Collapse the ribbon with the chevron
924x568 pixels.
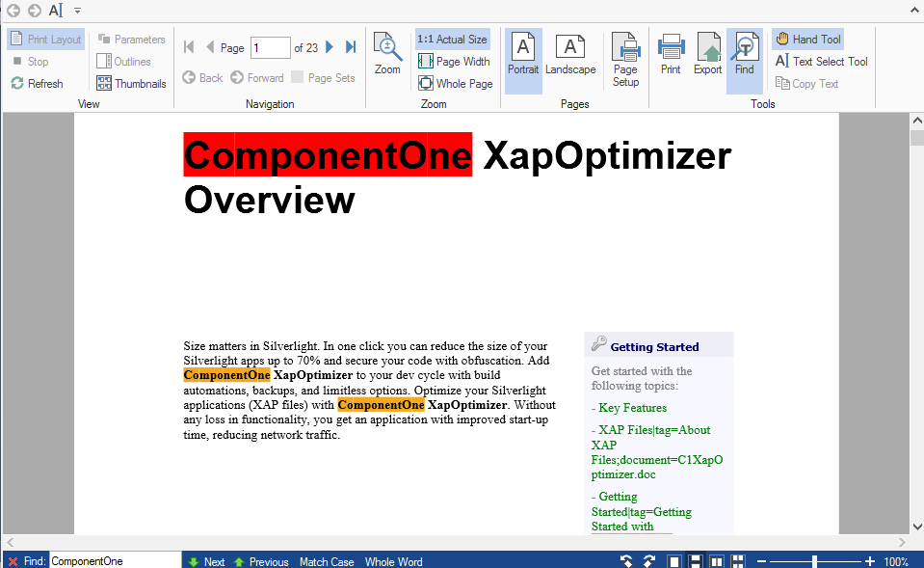pyautogui.click(x=912, y=10)
